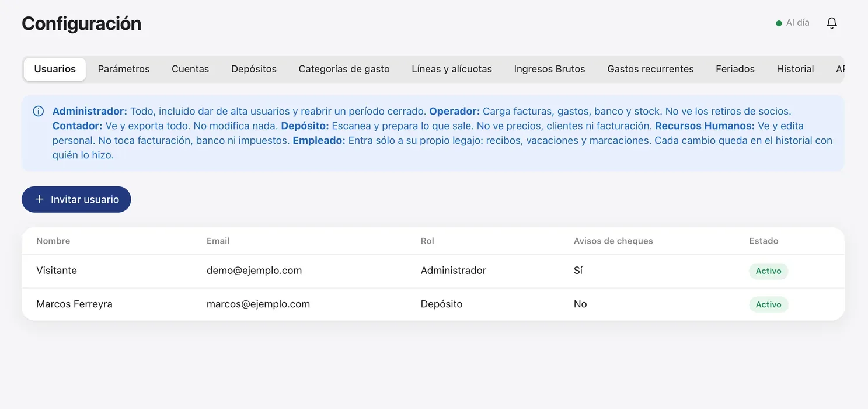Screen dimensions: 868x409
Task: Go to the Depósitos tab
Action: [x=254, y=69]
